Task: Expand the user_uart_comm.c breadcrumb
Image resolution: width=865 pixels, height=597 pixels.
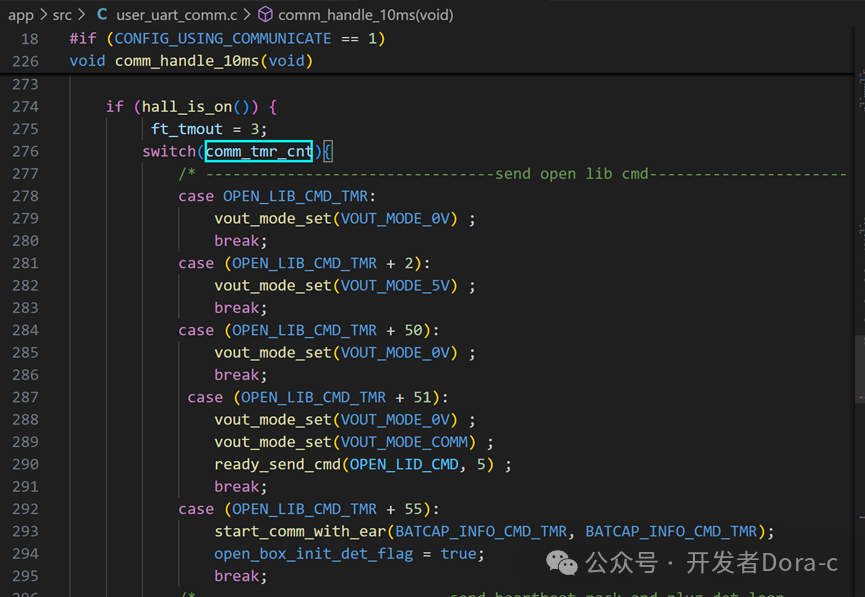Action: 174,15
